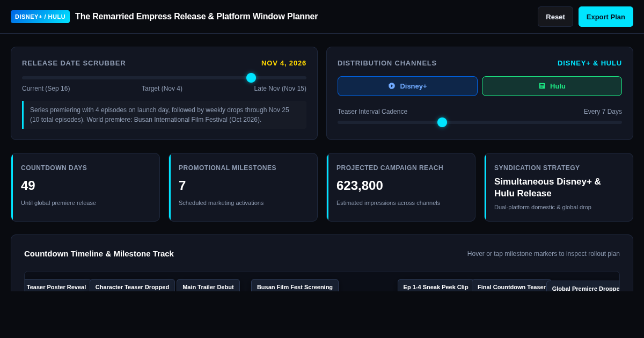
Task: Click the Countdown Timeline & Milestone Track heading
Action: pyautogui.click(x=99, y=254)
